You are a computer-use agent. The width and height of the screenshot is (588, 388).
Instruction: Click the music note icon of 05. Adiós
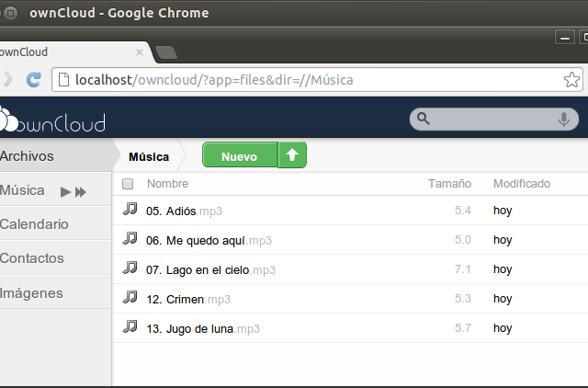tap(130, 209)
